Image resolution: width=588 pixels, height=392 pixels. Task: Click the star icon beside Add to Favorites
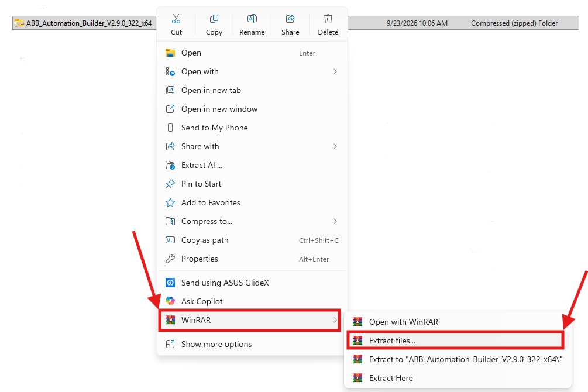pos(170,202)
